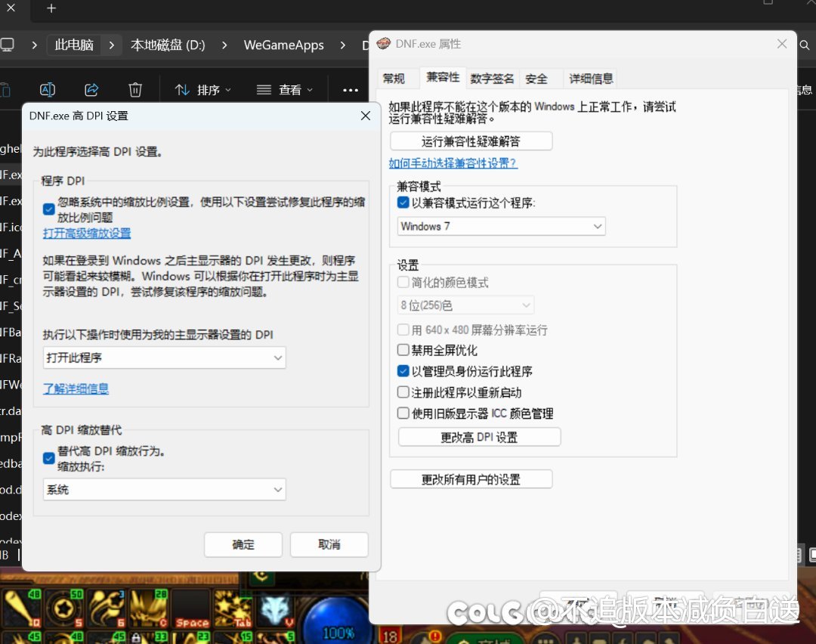Uncheck run in compatibility mode checkbox

(403, 203)
